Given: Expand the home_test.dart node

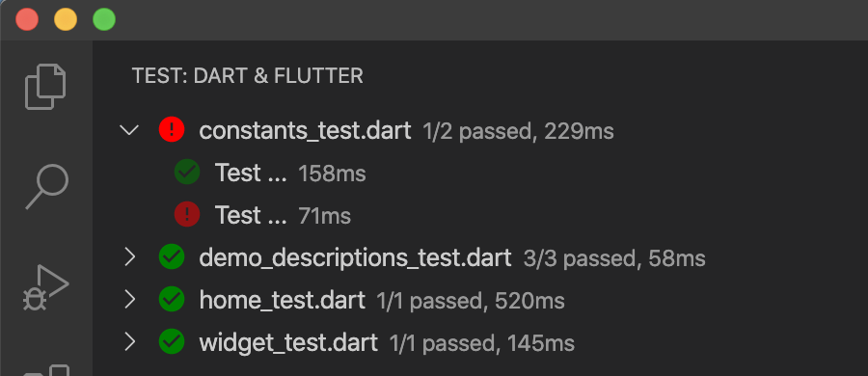Looking at the screenshot, I should click(130, 300).
